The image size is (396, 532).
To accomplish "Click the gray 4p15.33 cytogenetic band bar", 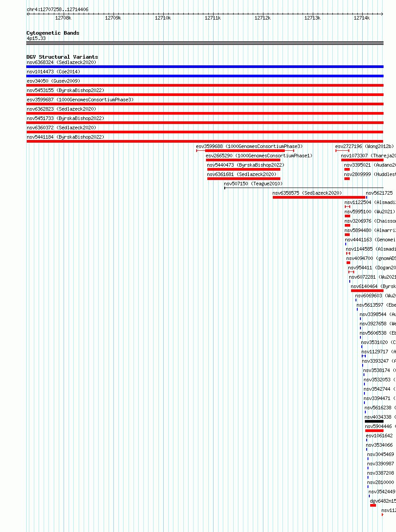I will (205, 43).
